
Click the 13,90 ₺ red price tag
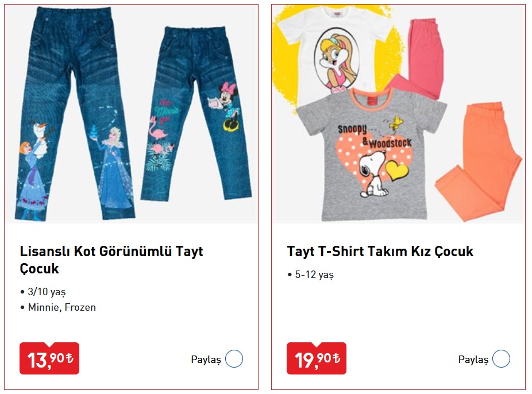tap(49, 359)
